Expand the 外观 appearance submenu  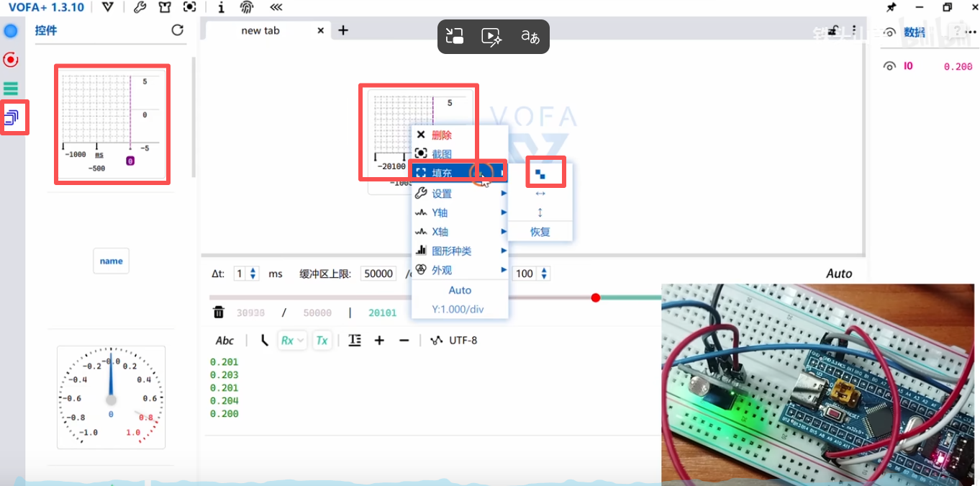click(460, 270)
